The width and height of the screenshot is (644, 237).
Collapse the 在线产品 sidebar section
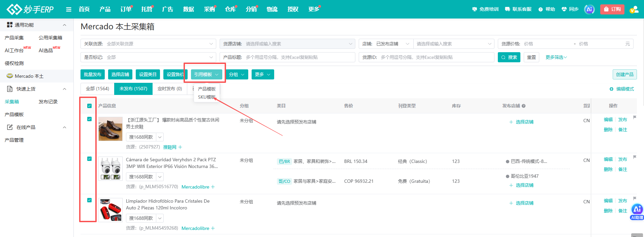(64, 127)
